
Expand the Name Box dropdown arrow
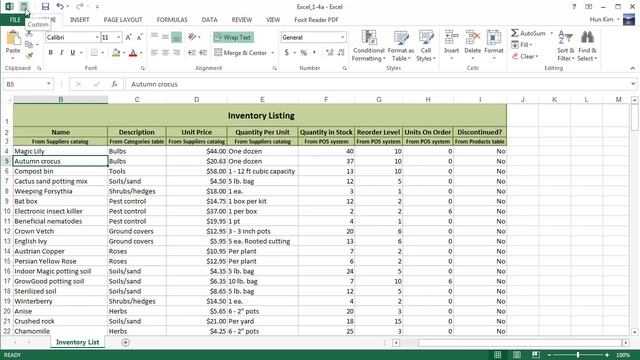pyautogui.click(x=49, y=84)
